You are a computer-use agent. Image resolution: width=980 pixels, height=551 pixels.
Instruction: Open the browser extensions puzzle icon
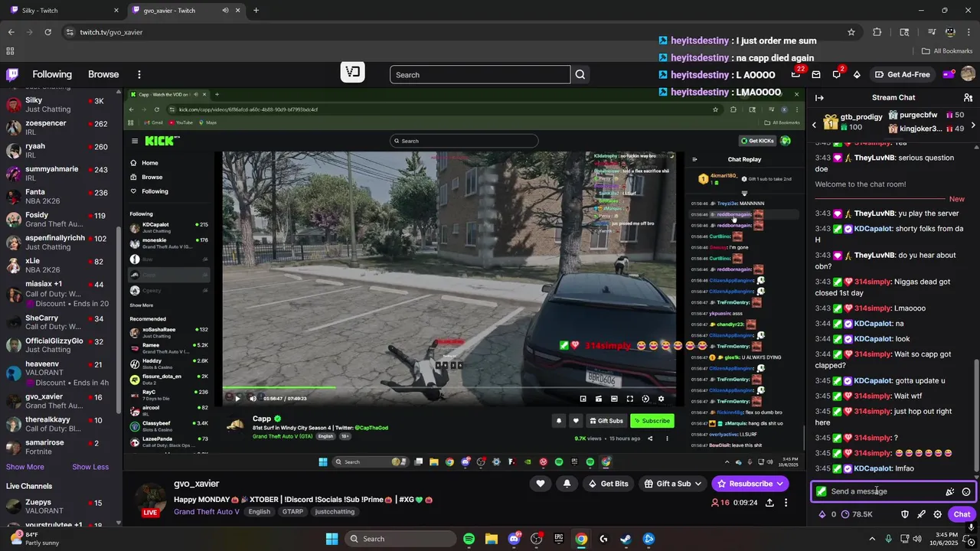coord(877,32)
